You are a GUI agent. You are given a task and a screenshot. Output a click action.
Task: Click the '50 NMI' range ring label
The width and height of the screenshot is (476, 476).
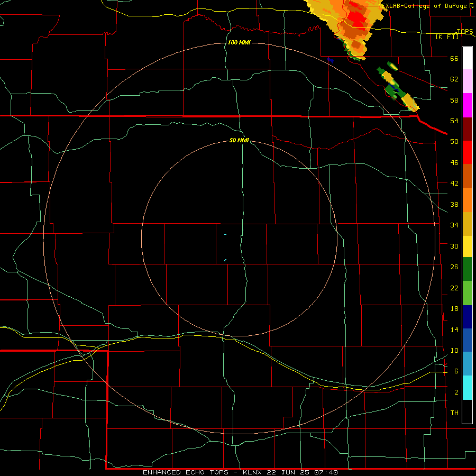(239, 140)
